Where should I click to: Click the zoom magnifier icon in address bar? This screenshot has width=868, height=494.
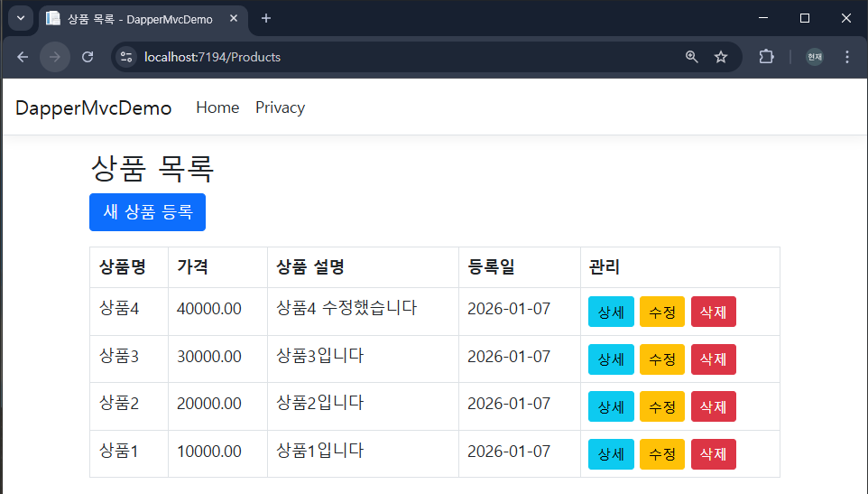coord(692,57)
